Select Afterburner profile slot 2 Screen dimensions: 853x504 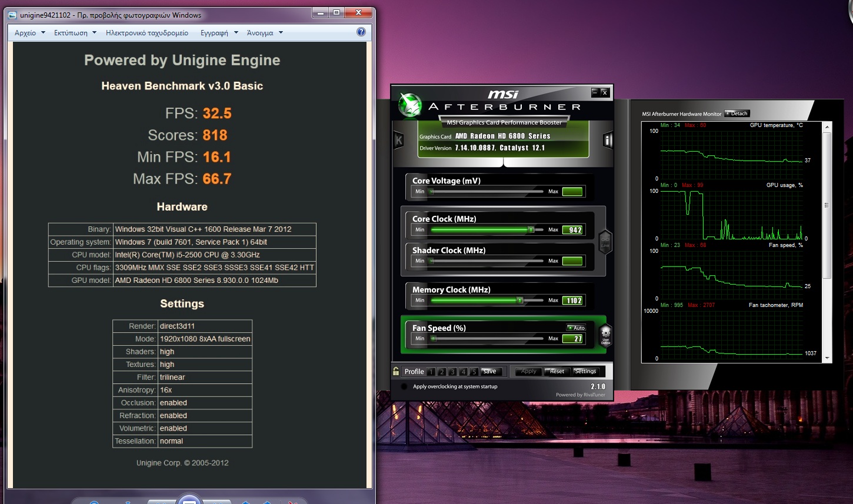tap(442, 372)
